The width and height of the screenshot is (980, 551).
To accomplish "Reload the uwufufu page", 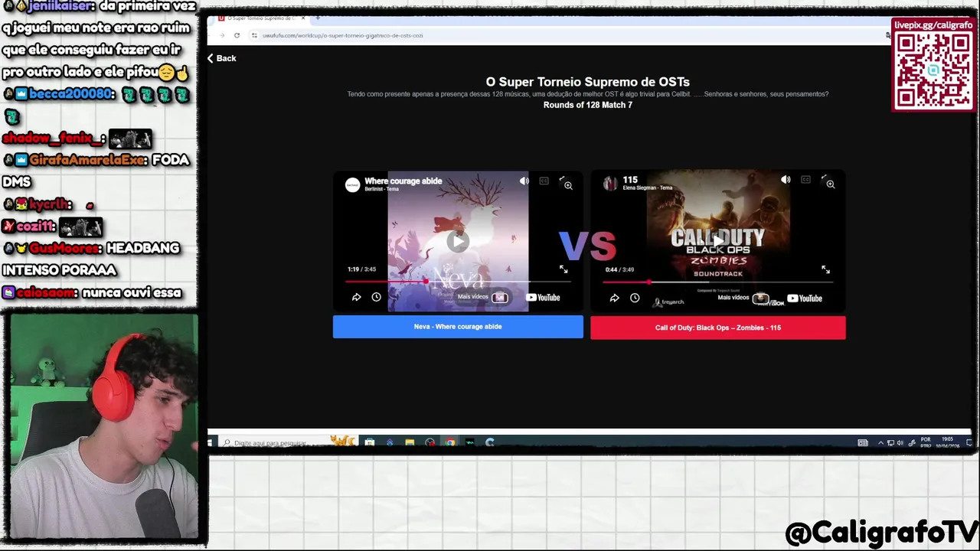I will click(x=237, y=35).
